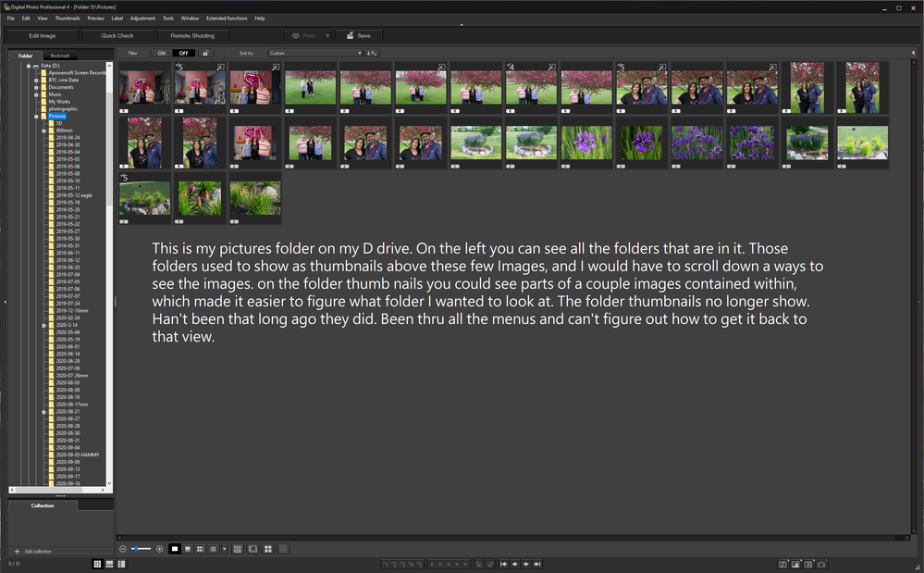The width and height of the screenshot is (924, 573).
Task: Select the large thumbnail view icon
Action: coord(174,549)
